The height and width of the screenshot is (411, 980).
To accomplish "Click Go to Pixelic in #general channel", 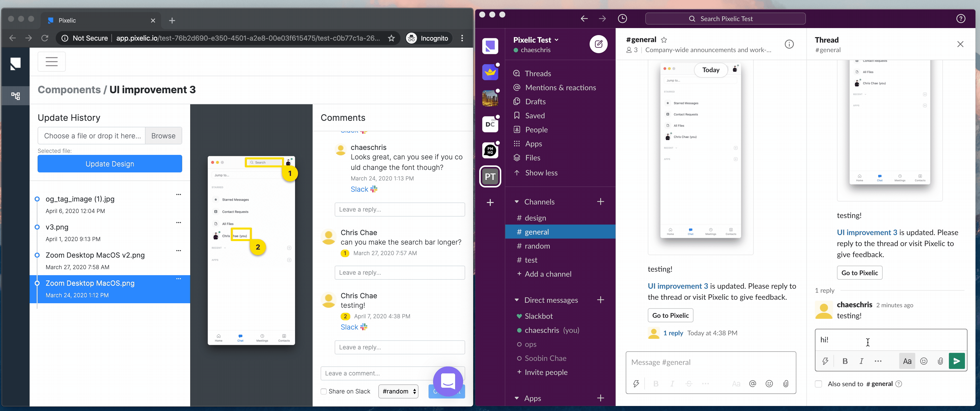I will click(x=670, y=316).
